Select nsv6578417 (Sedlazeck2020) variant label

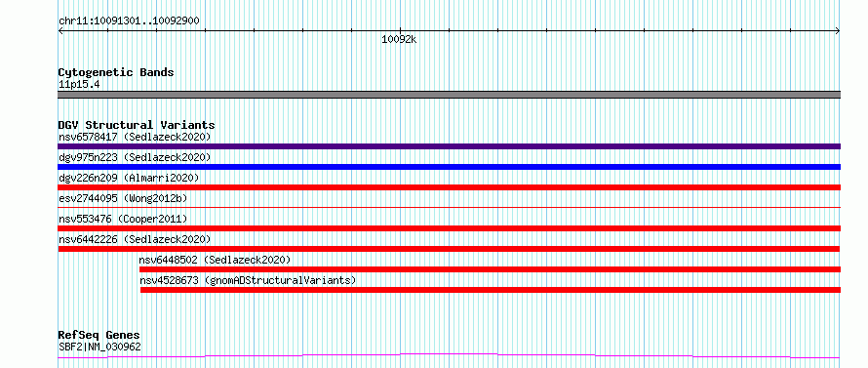pos(135,137)
